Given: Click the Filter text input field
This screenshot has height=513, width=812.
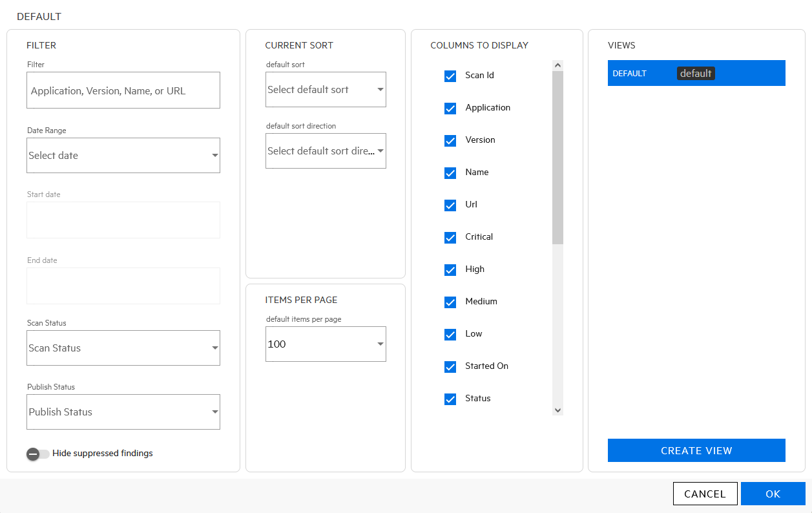Looking at the screenshot, I should [123, 90].
